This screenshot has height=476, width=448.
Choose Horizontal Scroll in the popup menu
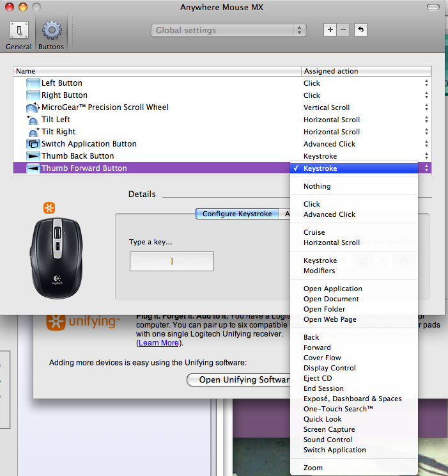click(x=354, y=242)
